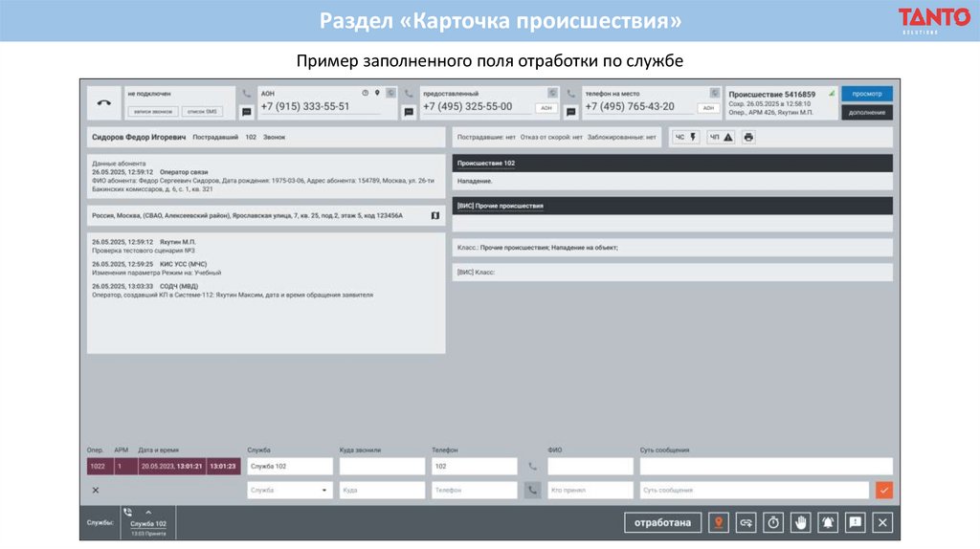Click the Кто принял input field
The width and height of the screenshot is (980, 549).
[x=590, y=491]
